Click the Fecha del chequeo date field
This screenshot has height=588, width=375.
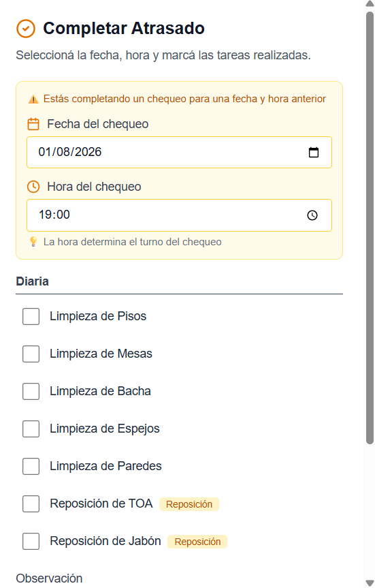pyautogui.click(x=179, y=152)
